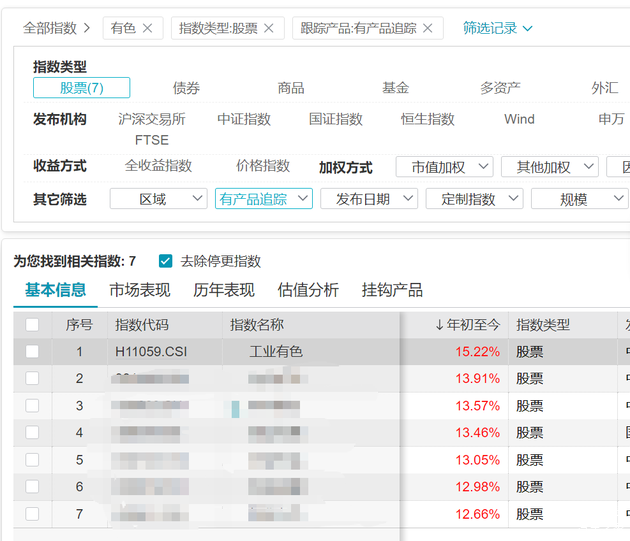Click the 全部指数 breadcrumb arrow
The width and height of the screenshot is (630, 541).
[x=87, y=28]
